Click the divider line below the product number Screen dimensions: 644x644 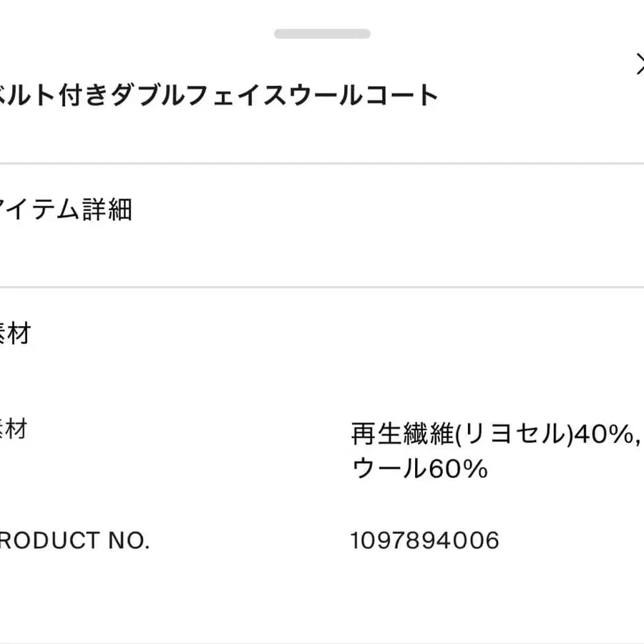(322, 642)
